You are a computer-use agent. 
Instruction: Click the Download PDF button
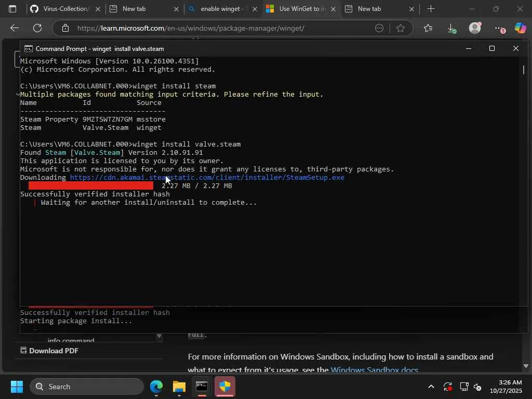click(x=49, y=351)
